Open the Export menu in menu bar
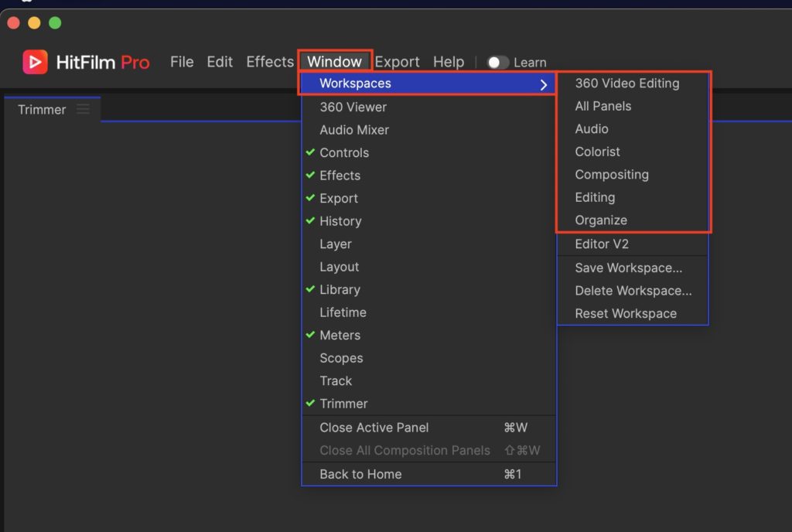792x532 pixels. coord(397,62)
